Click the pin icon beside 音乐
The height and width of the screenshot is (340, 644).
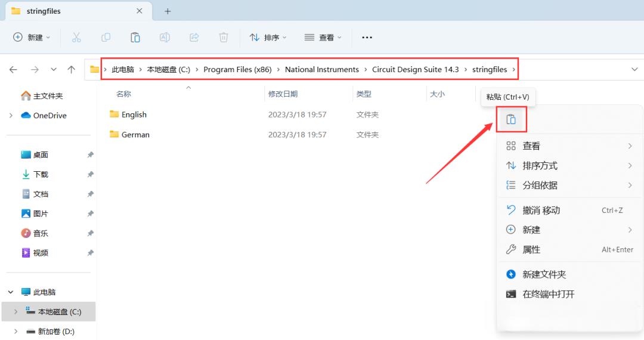point(91,233)
